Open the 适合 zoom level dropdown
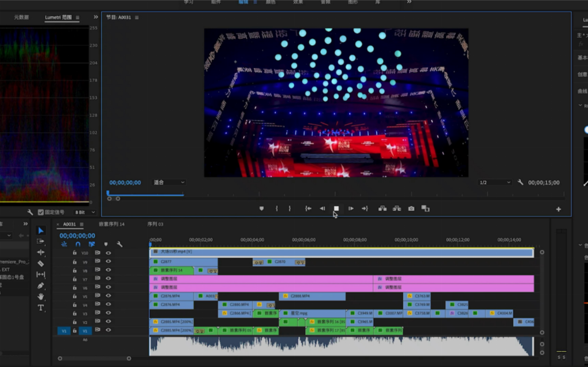 pyautogui.click(x=169, y=183)
